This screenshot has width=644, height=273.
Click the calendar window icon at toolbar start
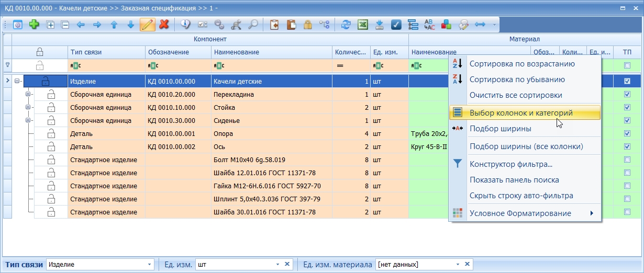pyautogui.click(x=18, y=25)
